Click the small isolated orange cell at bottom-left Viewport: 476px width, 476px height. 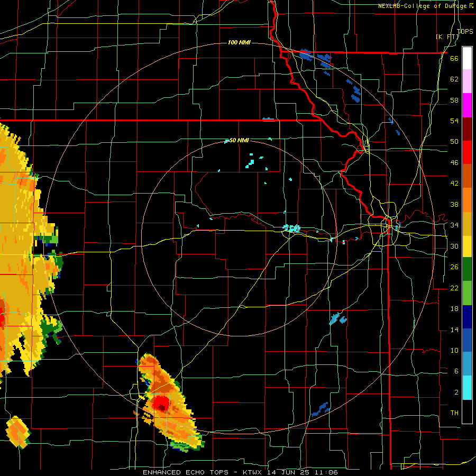pyautogui.click(x=18, y=432)
